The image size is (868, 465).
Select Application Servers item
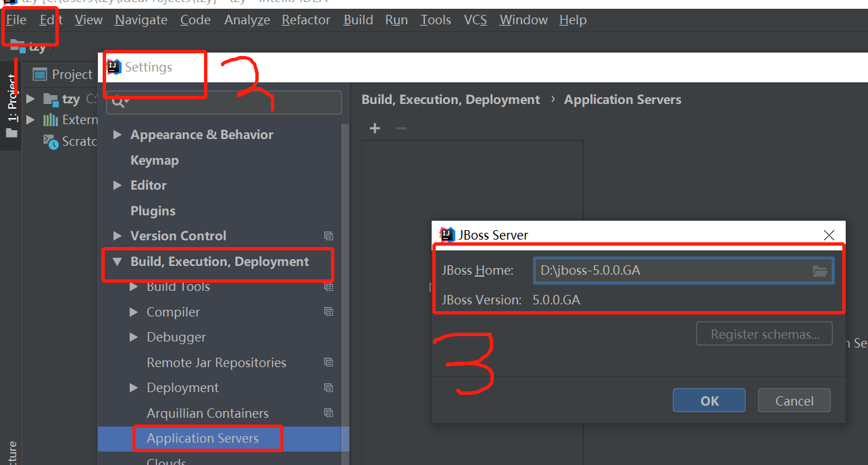(203, 439)
